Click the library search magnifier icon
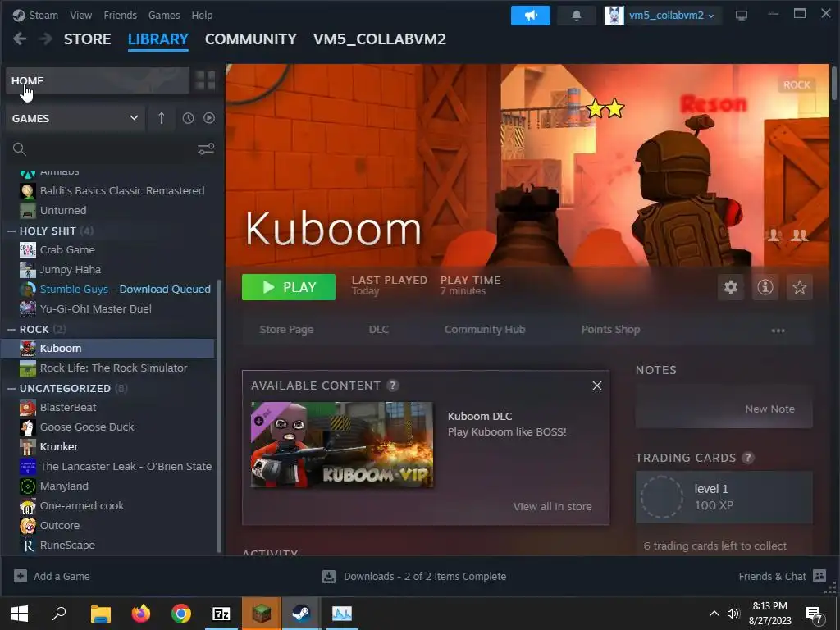840x630 pixels. tap(20, 149)
